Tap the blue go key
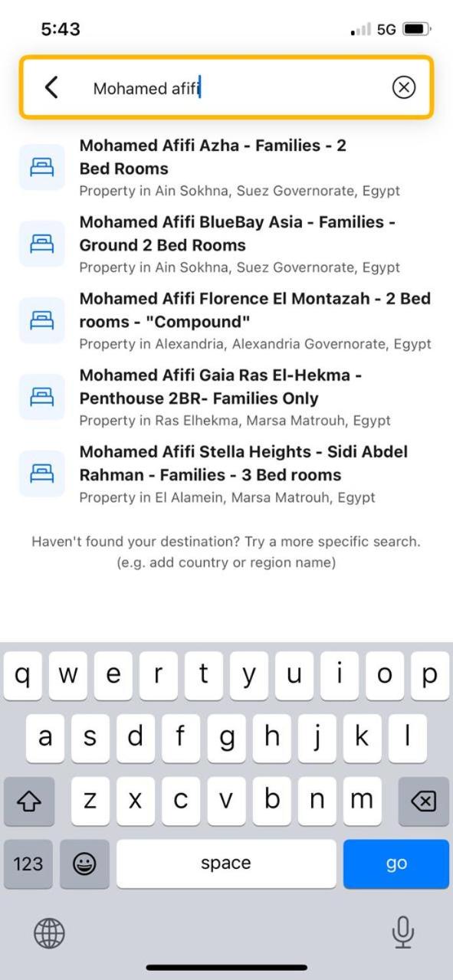 click(x=396, y=864)
